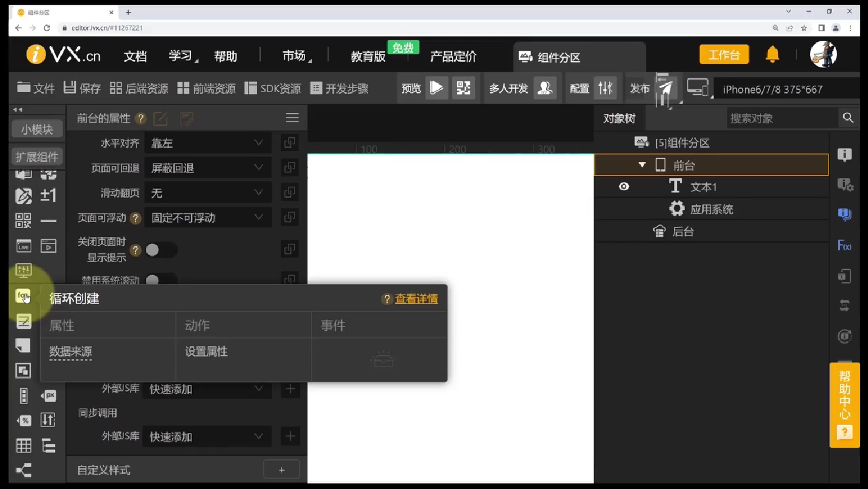
Task: Click the 文件 toolbar item
Action: (36, 88)
